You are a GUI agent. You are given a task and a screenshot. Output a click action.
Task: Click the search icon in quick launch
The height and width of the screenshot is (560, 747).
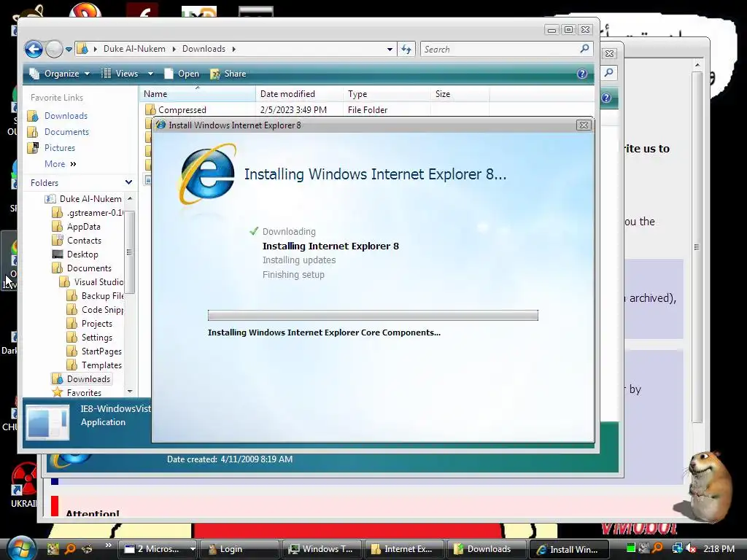click(x=70, y=548)
